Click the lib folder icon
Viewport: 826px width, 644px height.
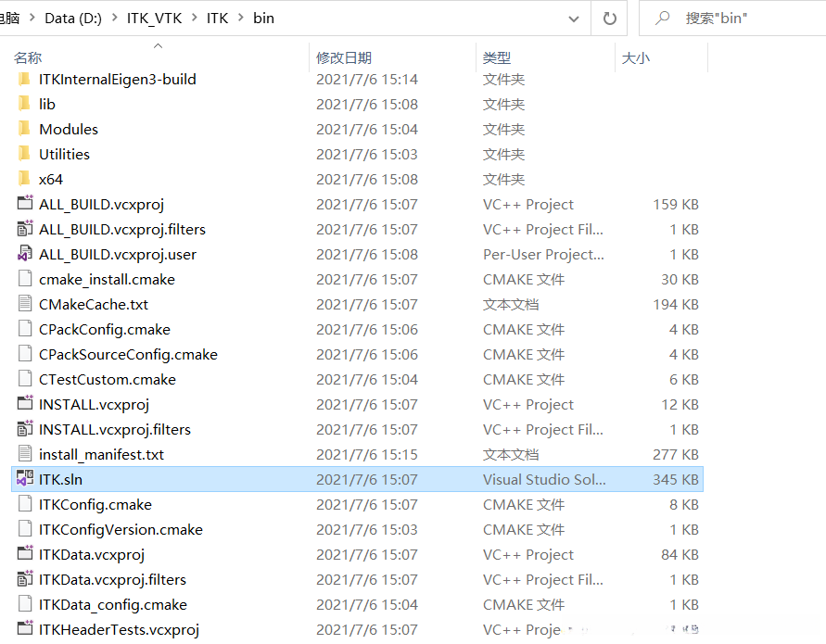(x=24, y=105)
